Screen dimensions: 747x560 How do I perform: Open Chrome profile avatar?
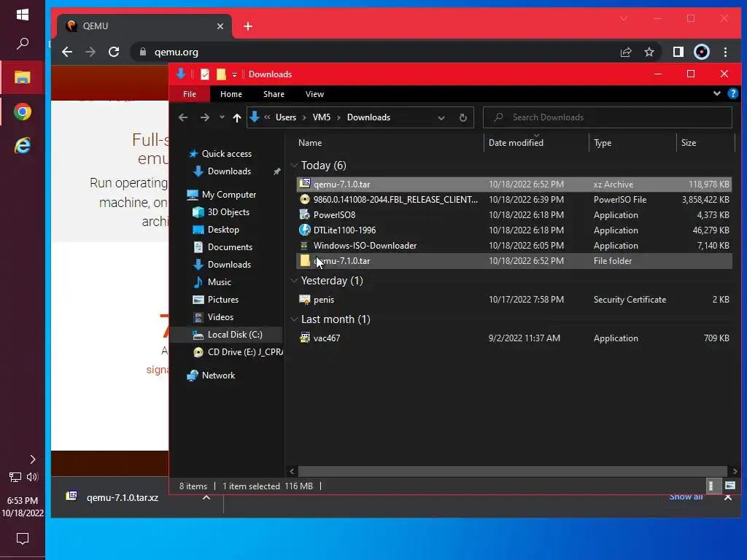[702, 52]
